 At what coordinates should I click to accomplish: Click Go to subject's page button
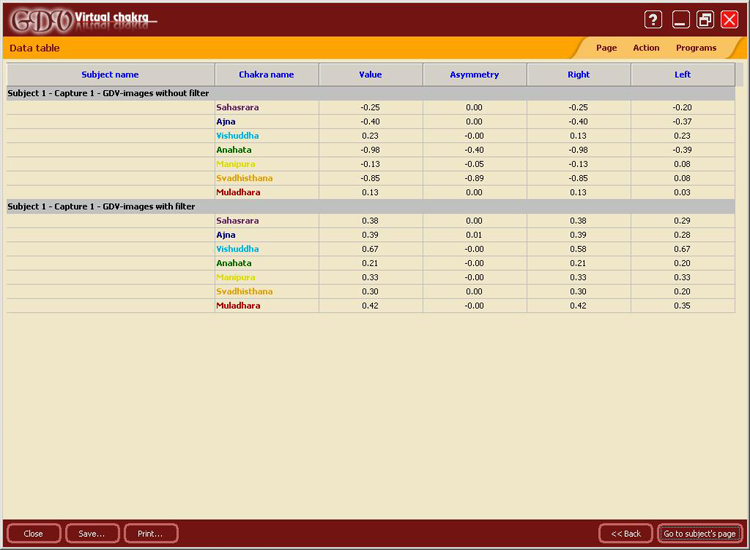tap(700, 533)
